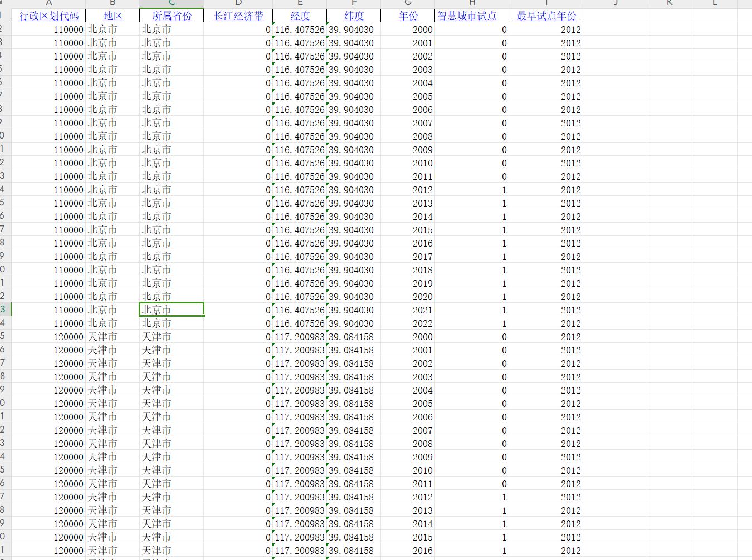The image size is (752, 560).
Task: Click 智慧城市试点 value 0 in 北京市 2011 row
Action: (472, 176)
